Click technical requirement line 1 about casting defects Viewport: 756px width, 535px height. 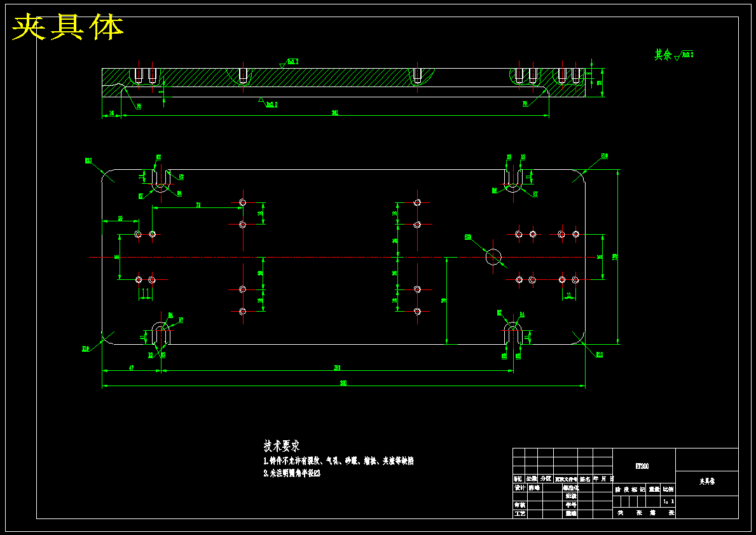click(338, 461)
